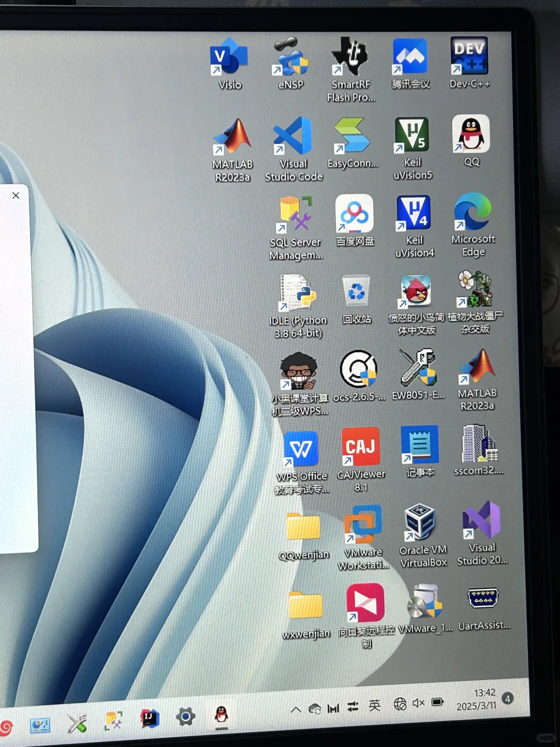Expand the hidden tray icons chevron

pos(296,709)
